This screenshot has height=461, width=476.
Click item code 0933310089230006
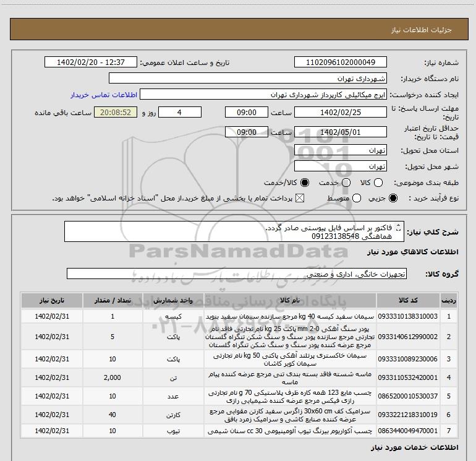tap(408, 359)
